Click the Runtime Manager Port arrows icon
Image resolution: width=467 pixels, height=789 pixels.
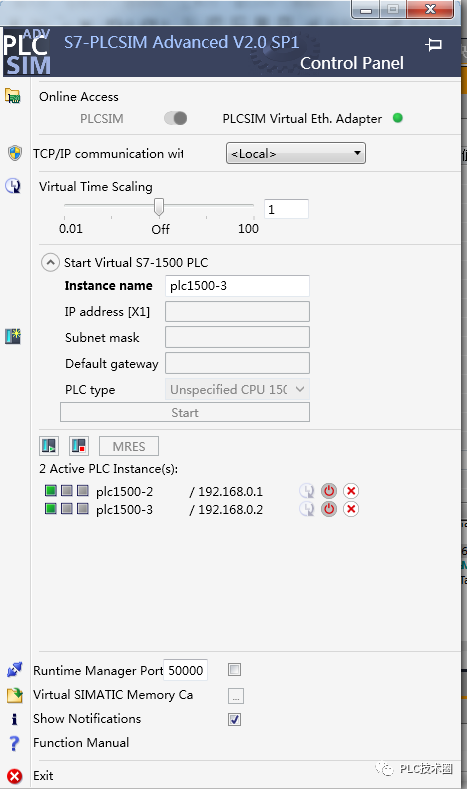[15, 670]
